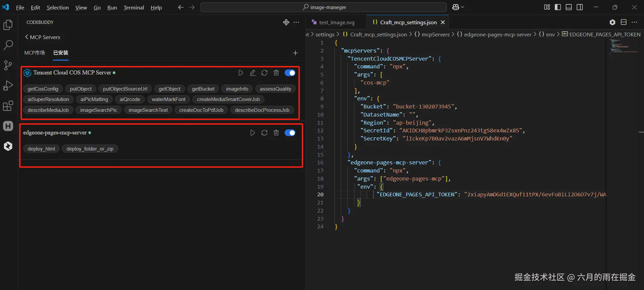Disable the Tencent Cloud COS MCP Server toggle
This screenshot has height=290, width=644.
pos(290,73)
